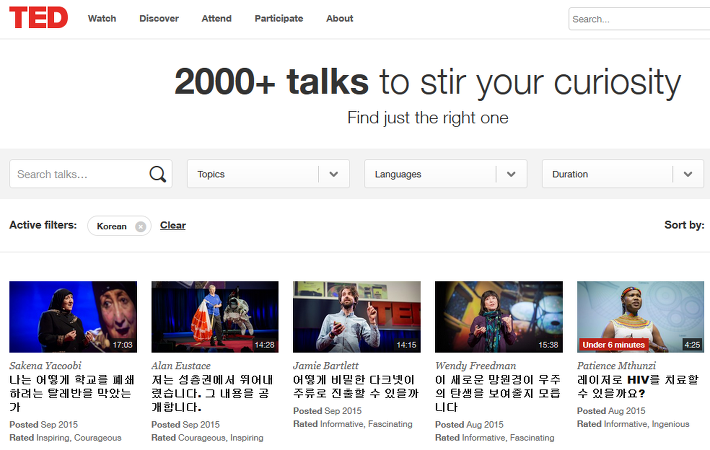The height and width of the screenshot is (450, 710).
Task: Click the magnifier icon in Search talks
Action: point(158,174)
